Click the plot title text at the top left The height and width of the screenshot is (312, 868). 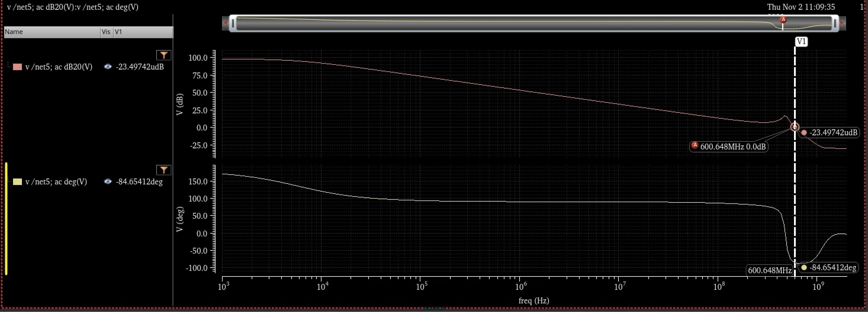coord(73,7)
